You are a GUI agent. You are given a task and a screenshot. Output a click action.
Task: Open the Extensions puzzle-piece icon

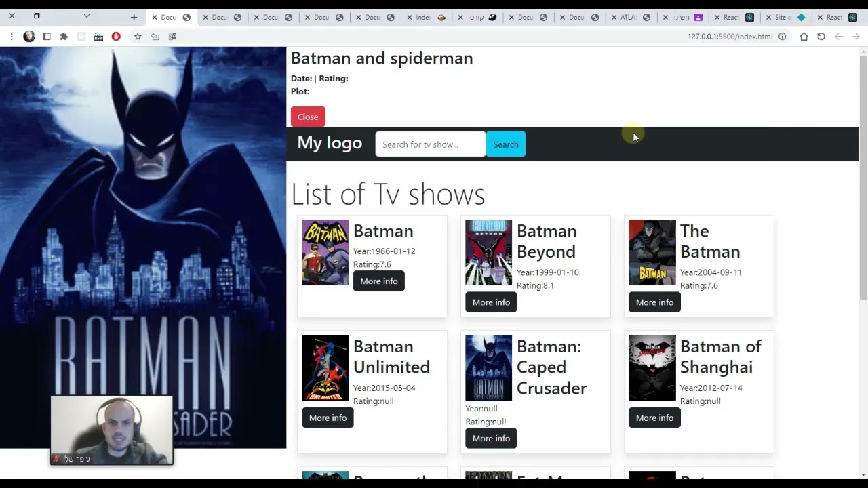(x=64, y=37)
